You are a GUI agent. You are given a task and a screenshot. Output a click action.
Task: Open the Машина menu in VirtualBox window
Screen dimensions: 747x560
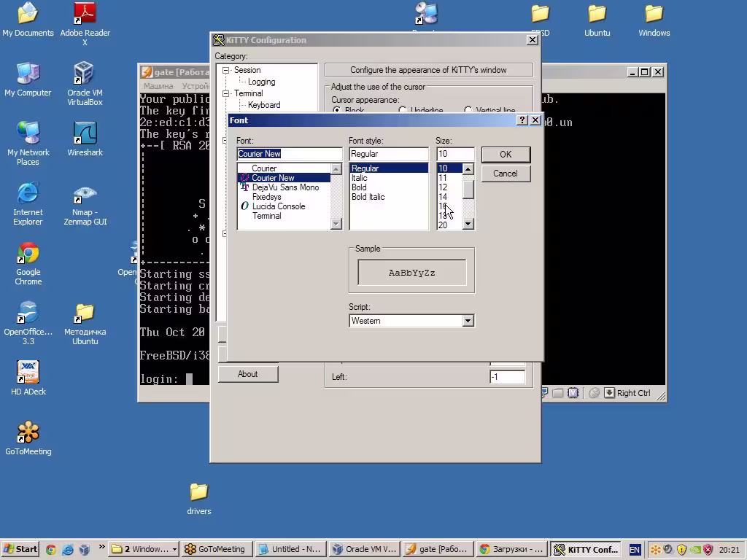pos(158,86)
